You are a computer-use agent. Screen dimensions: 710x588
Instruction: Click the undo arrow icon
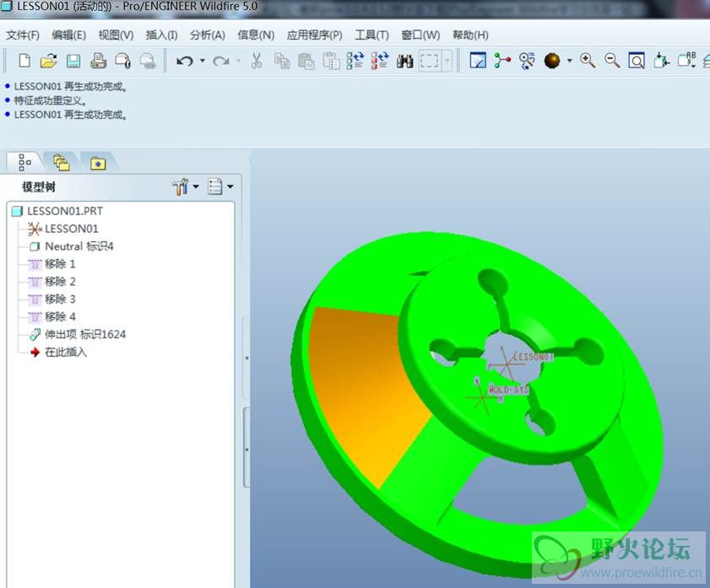tap(185, 61)
